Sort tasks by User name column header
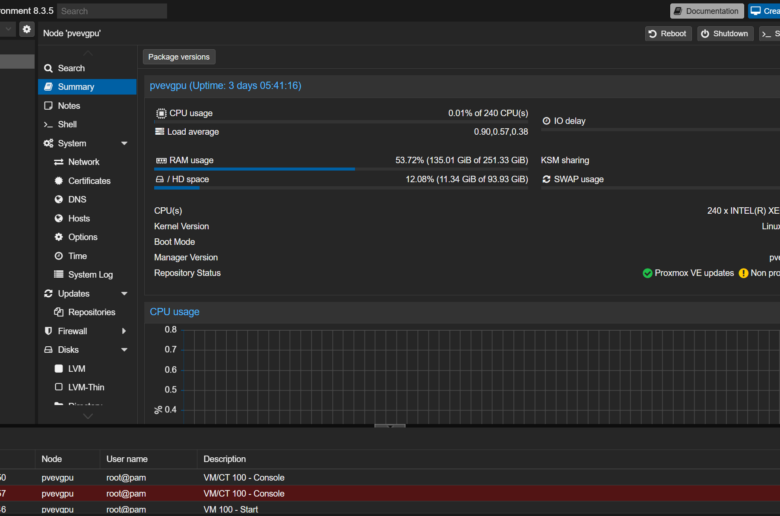Screen dimensions: 780x516 click(148, 459)
